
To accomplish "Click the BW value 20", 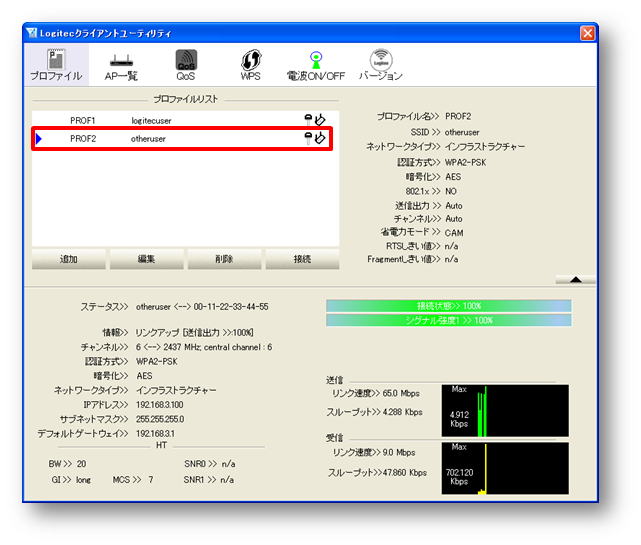I will (x=81, y=464).
